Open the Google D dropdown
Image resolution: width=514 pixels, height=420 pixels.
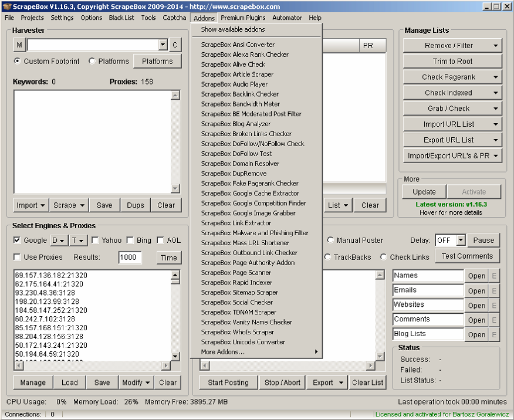[59, 241]
